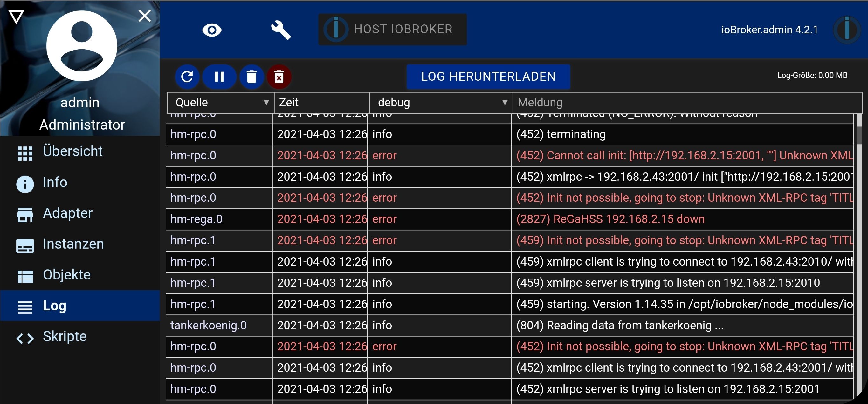
Task: Click the admin user avatar
Action: click(x=81, y=46)
